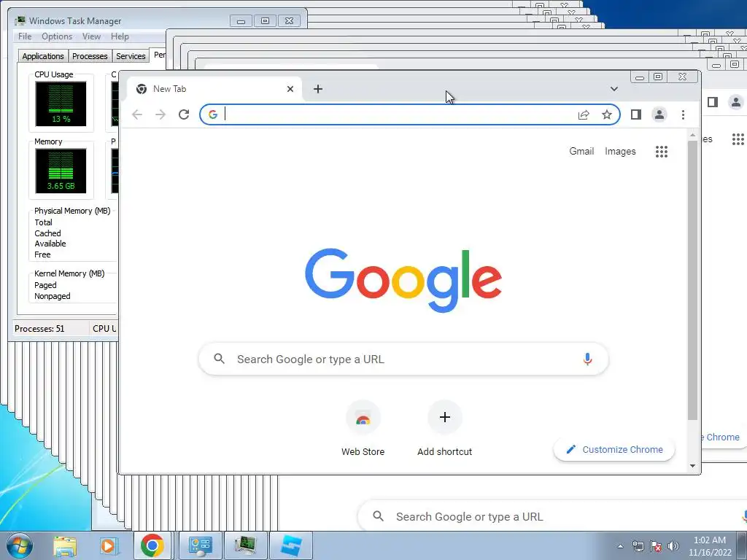The width and height of the screenshot is (747, 560).
Task: Click the profile avatar in the background Chrome window
Action: (x=736, y=102)
